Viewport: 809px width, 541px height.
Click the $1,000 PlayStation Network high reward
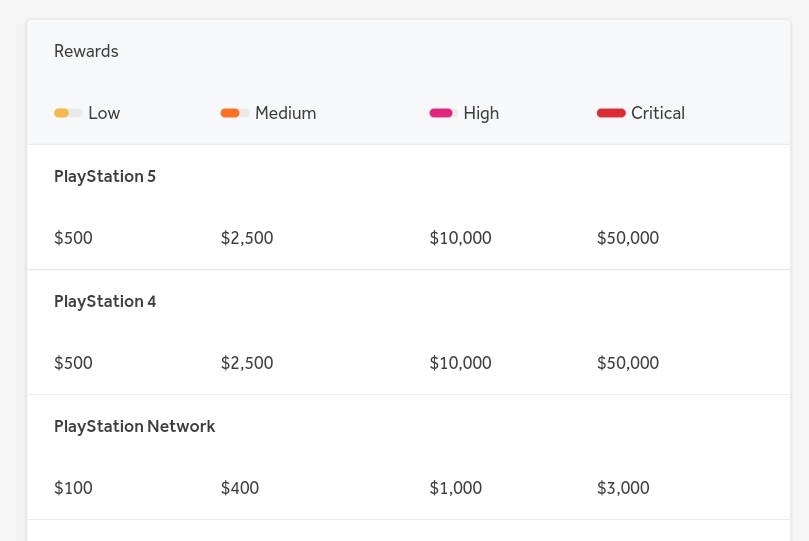click(456, 487)
